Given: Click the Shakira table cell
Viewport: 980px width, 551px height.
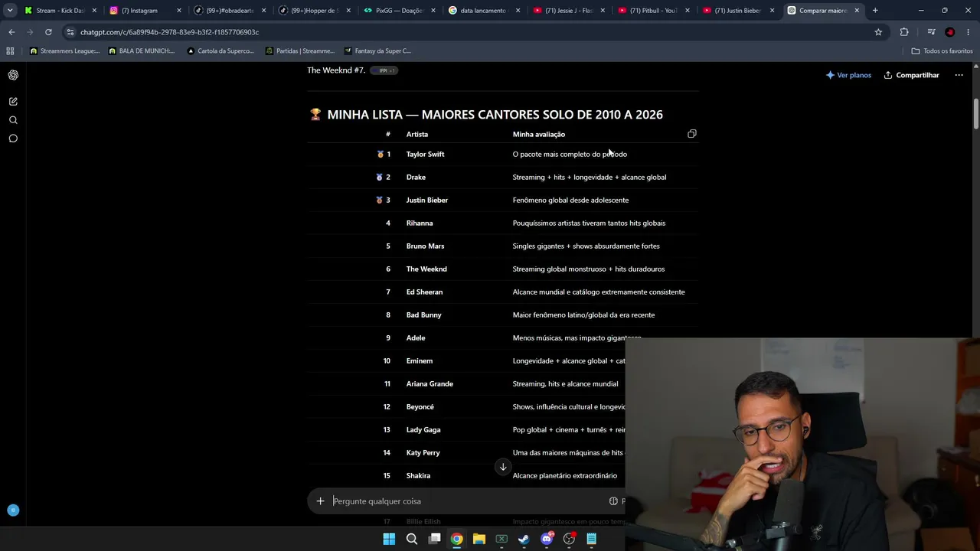Looking at the screenshot, I should (x=418, y=476).
